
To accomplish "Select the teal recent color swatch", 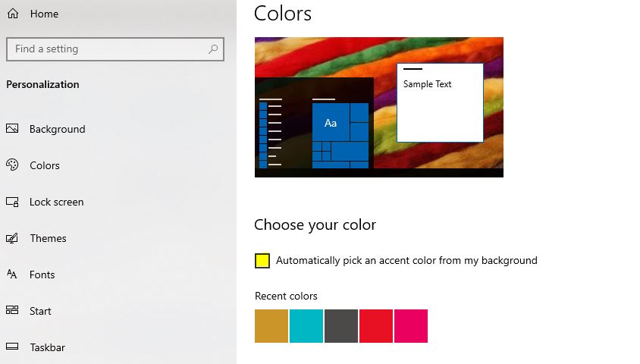I will tap(306, 326).
